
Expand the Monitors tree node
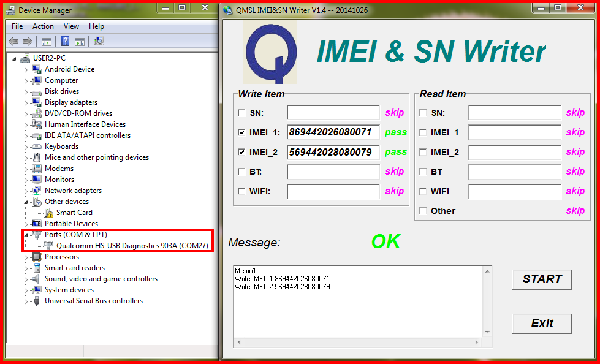26,180
